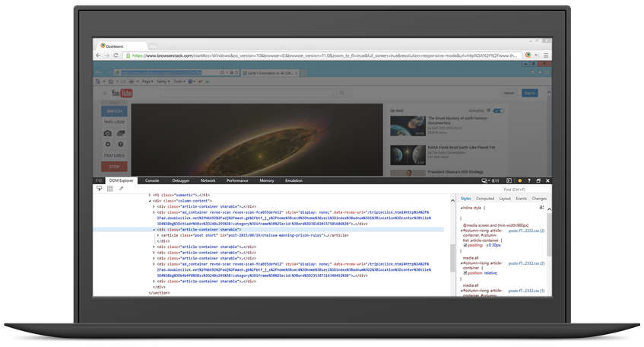Open the Changes pane tab

pyautogui.click(x=539, y=199)
